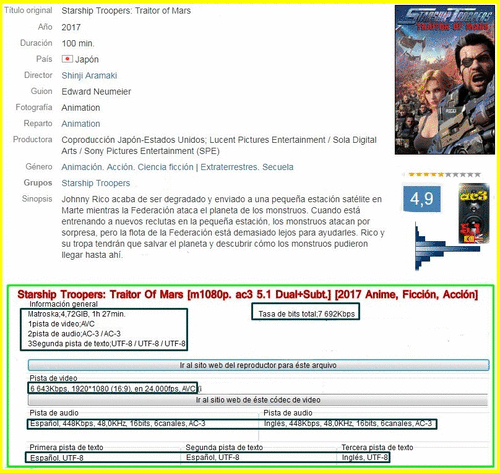The height and width of the screenshot is (473, 500).
Task: Open the Animación genre link
Action: click(82, 167)
